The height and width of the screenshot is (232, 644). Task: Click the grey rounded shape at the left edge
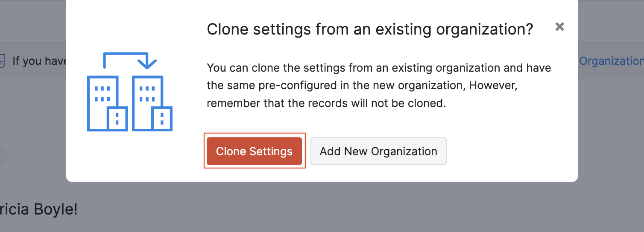[3, 157]
